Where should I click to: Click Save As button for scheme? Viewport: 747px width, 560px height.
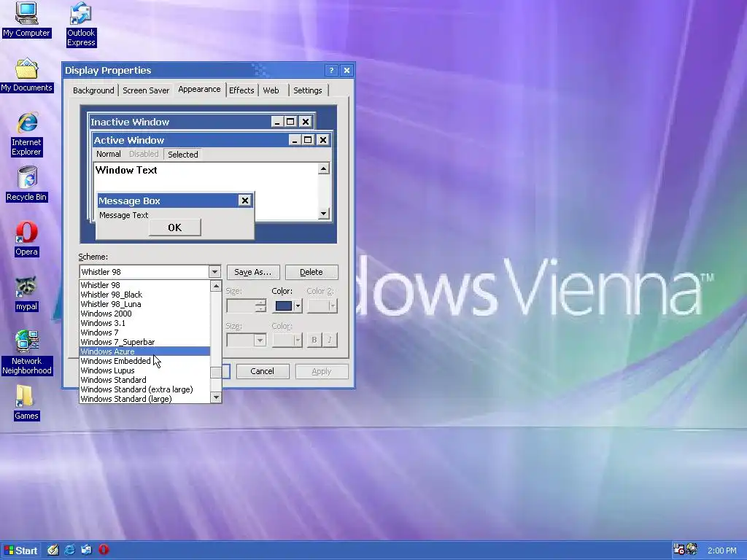(253, 272)
